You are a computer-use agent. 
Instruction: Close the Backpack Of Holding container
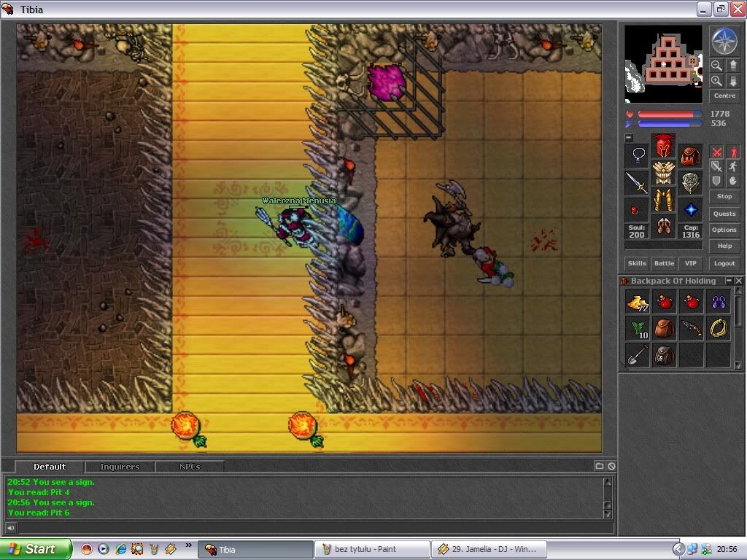click(738, 281)
